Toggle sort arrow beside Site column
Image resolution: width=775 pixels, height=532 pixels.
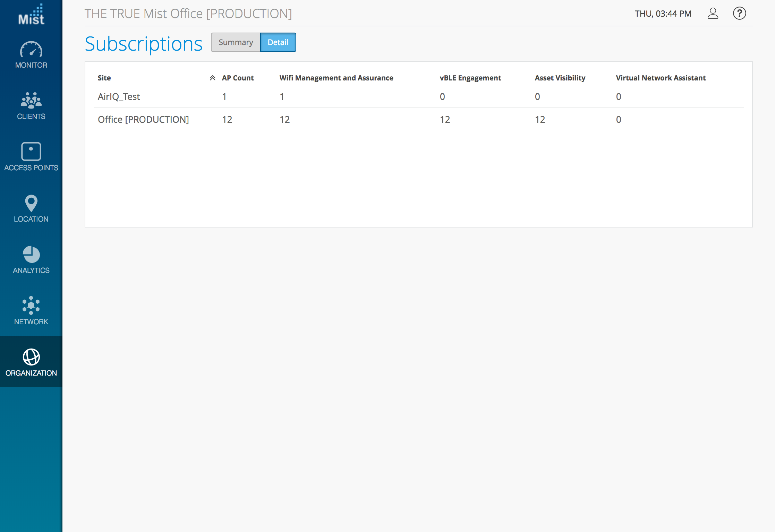pos(213,78)
